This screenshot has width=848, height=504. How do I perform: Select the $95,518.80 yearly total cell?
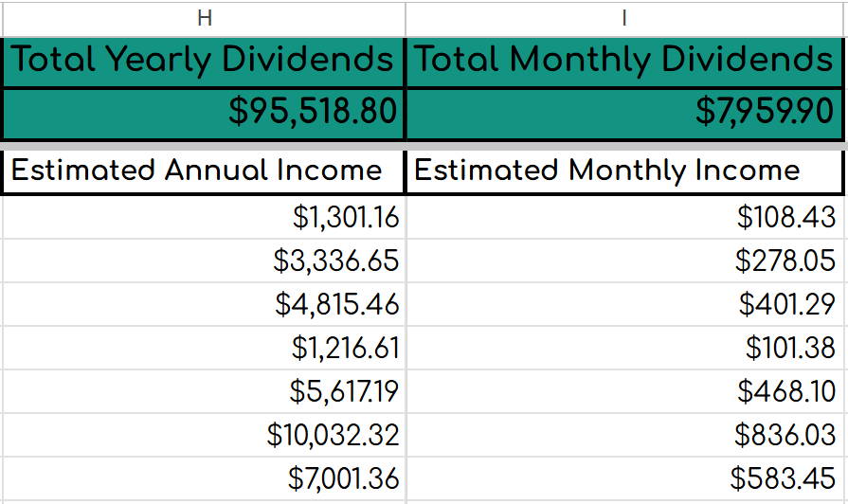204,113
